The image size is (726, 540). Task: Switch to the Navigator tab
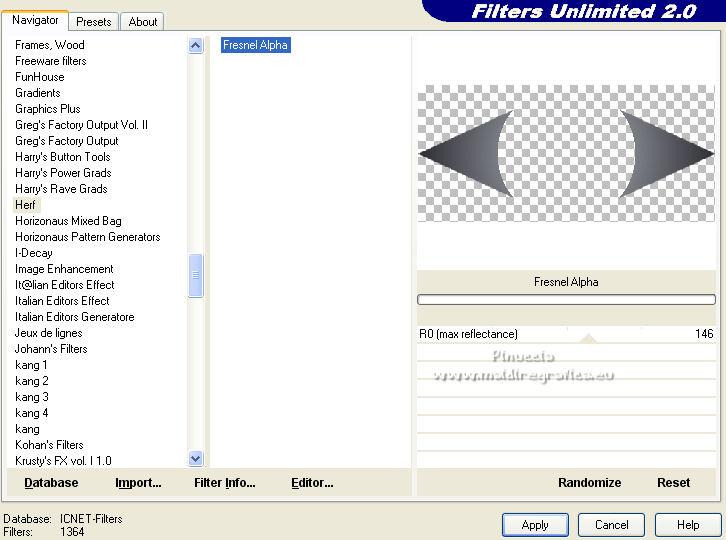(x=35, y=20)
